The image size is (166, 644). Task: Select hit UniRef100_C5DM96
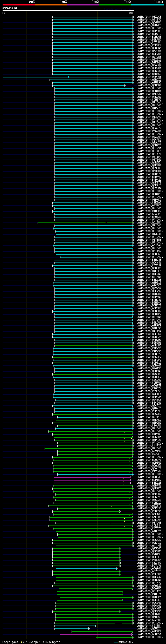coord(149,511)
